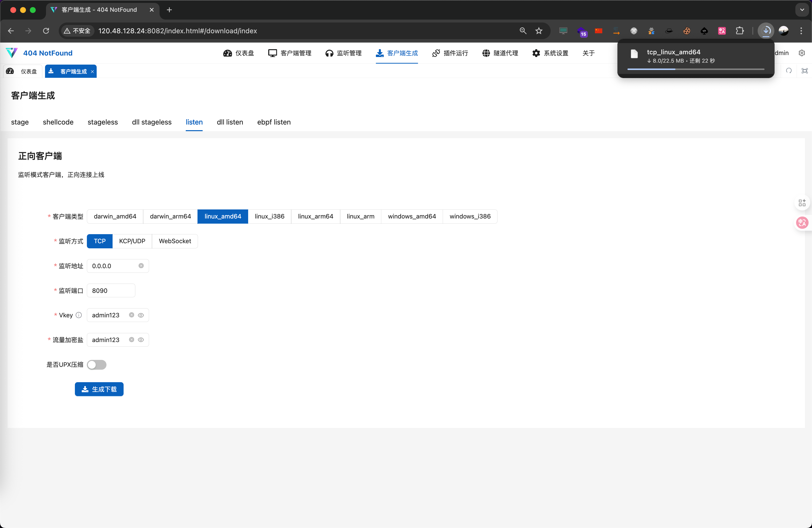This screenshot has height=528, width=812.
Task: Show Vkey value with eye icon
Action: coord(141,315)
